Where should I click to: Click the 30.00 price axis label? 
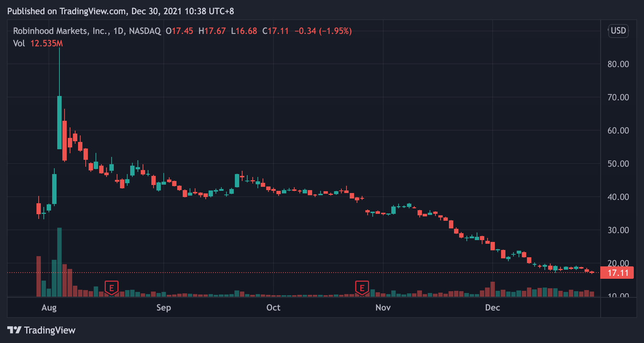point(618,230)
